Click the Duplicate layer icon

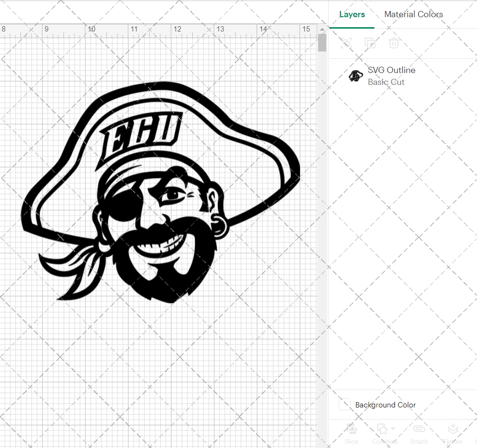pyautogui.click(x=370, y=43)
